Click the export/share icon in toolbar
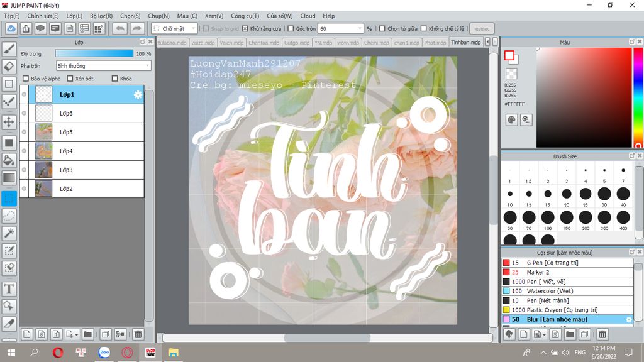 pyautogui.click(x=26, y=29)
